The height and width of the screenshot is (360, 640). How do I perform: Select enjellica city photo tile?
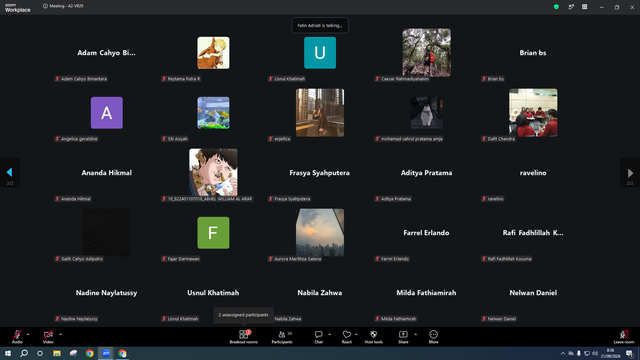point(320,113)
